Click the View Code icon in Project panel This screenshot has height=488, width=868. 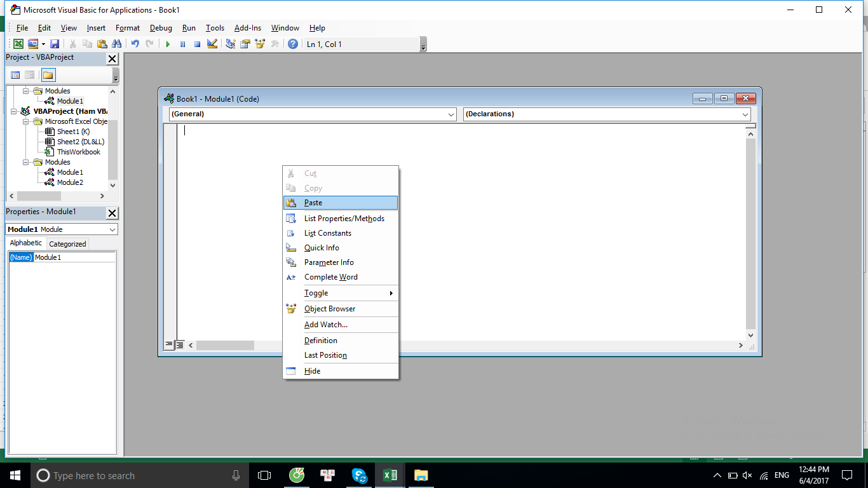(x=15, y=75)
